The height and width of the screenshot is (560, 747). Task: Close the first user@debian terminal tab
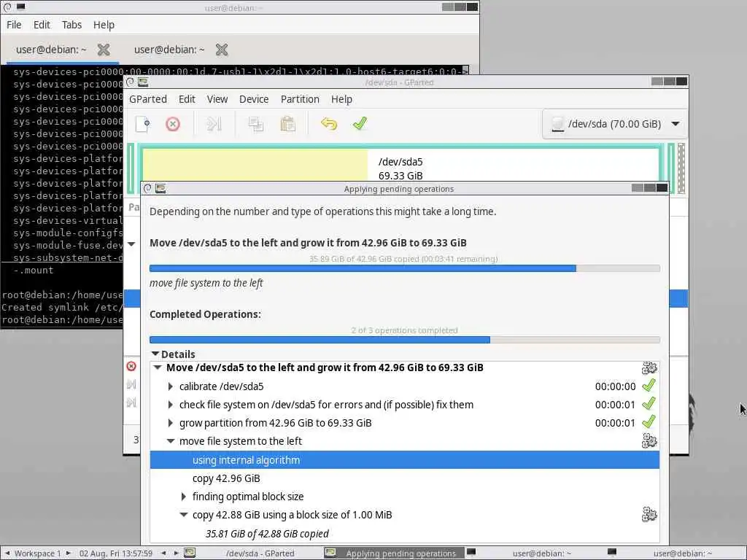coord(104,50)
